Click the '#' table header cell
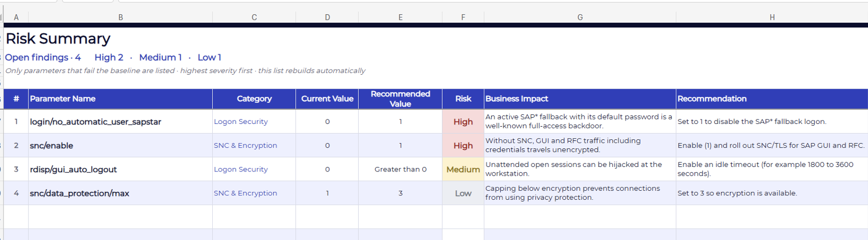Viewport: 868px width, 240px height. pyautogui.click(x=16, y=98)
